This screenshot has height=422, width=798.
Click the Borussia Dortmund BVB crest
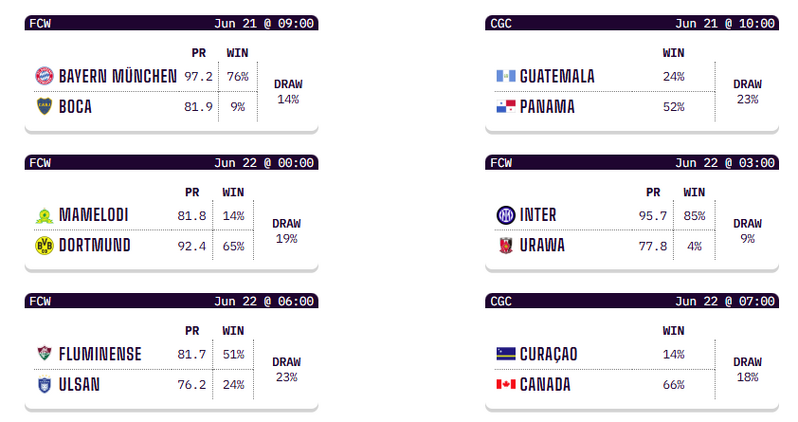point(43,245)
